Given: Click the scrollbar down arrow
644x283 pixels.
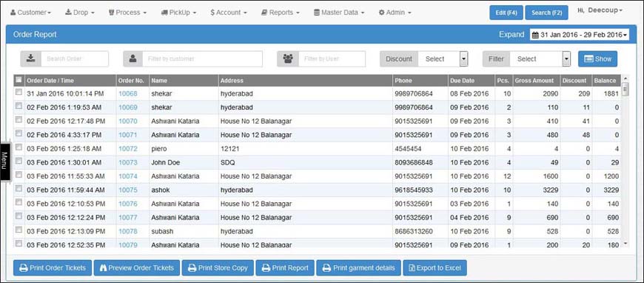Looking at the screenshot, I should 625,244.
